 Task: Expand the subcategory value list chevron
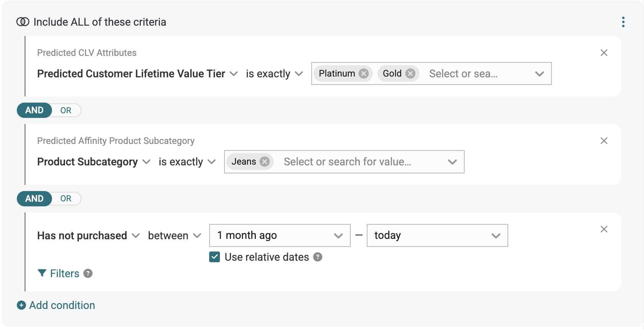(x=452, y=162)
